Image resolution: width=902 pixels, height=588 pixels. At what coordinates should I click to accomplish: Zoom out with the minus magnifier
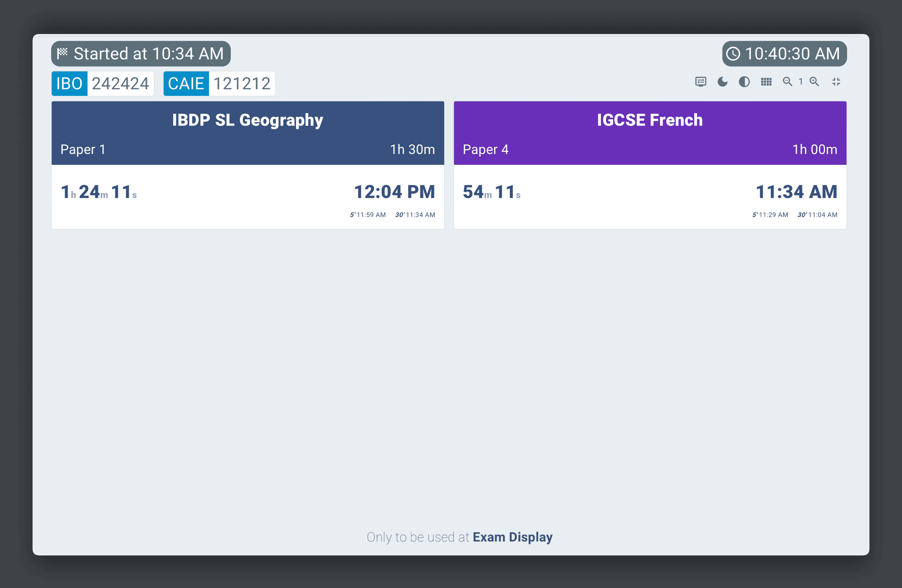(x=787, y=82)
